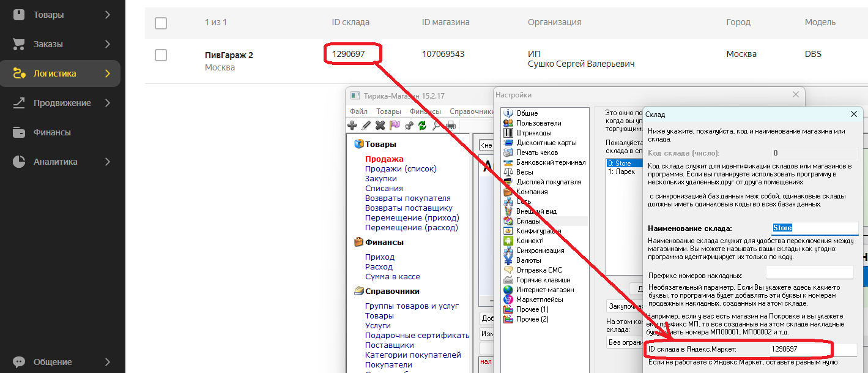Click the Товары cube icon in navigation tree
Screen dimensions: 868x373
coord(359,144)
